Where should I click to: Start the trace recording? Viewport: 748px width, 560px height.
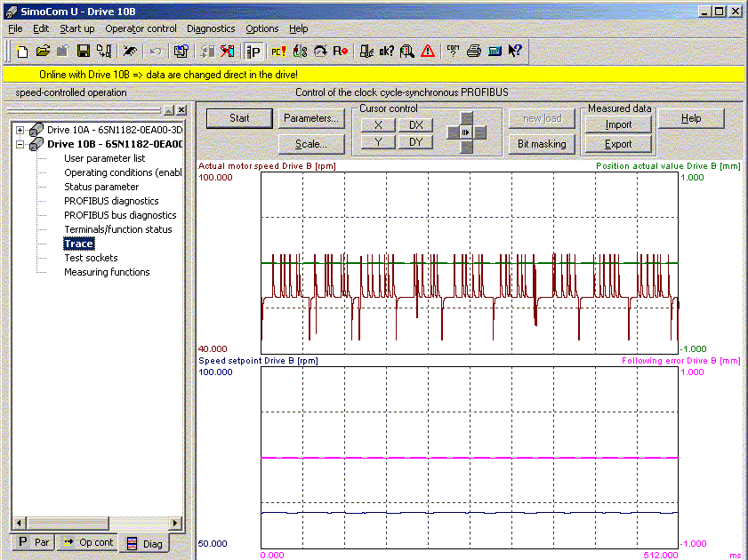point(239,118)
